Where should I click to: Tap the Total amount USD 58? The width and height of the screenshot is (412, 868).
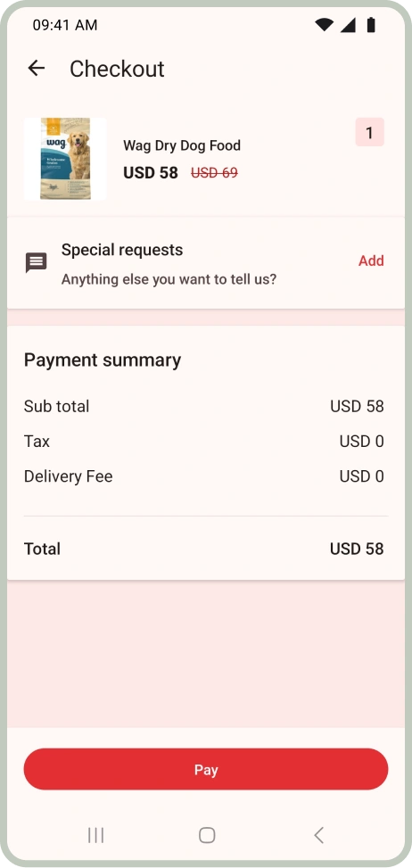tap(357, 550)
